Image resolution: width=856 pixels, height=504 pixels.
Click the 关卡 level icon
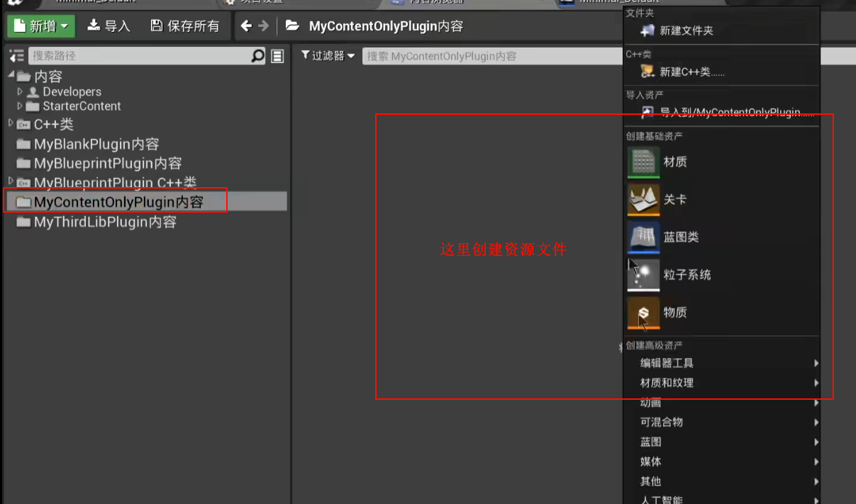[644, 200]
